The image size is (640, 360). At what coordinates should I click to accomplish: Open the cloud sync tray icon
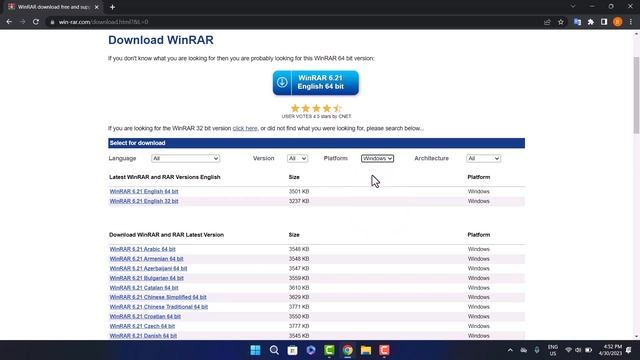[x=524, y=350]
